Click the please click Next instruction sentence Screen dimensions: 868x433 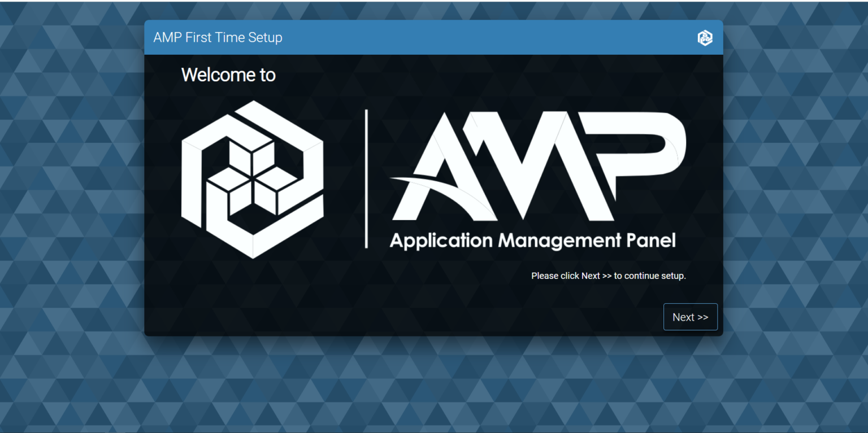click(609, 275)
